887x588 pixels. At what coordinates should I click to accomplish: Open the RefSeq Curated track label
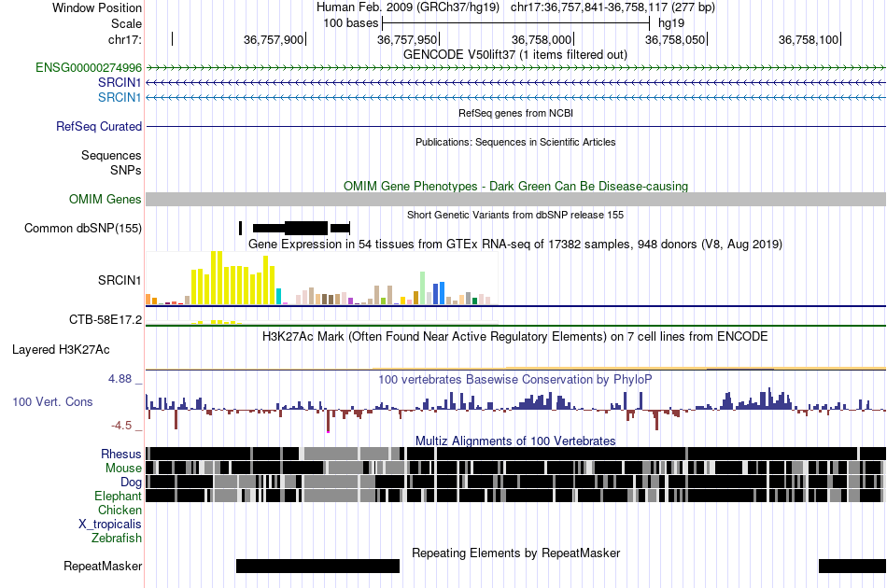tap(99, 126)
